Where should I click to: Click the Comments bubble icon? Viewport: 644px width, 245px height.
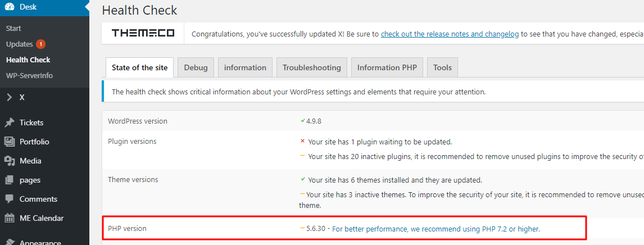pyautogui.click(x=9, y=199)
